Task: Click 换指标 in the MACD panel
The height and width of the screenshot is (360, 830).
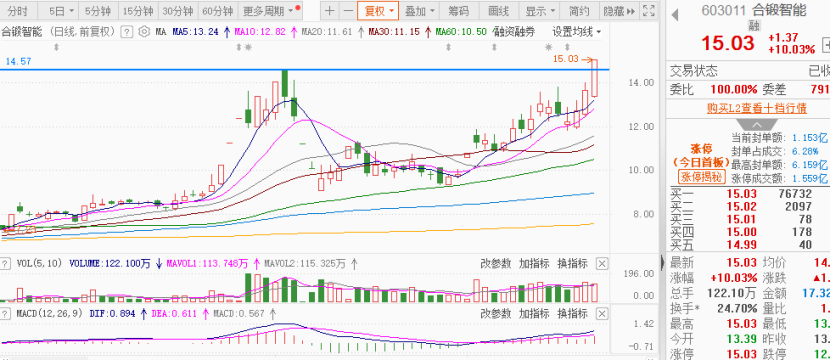Action: (x=573, y=313)
